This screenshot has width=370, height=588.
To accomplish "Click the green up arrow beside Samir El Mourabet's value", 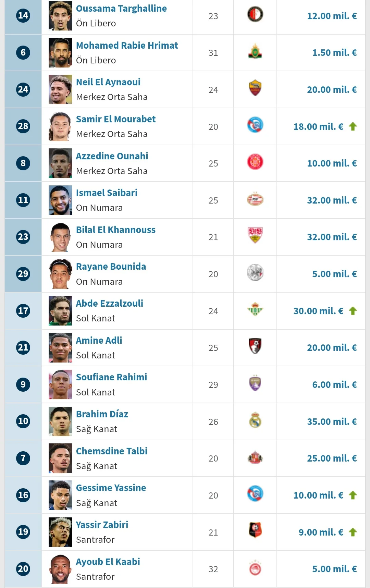I will point(353,127).
